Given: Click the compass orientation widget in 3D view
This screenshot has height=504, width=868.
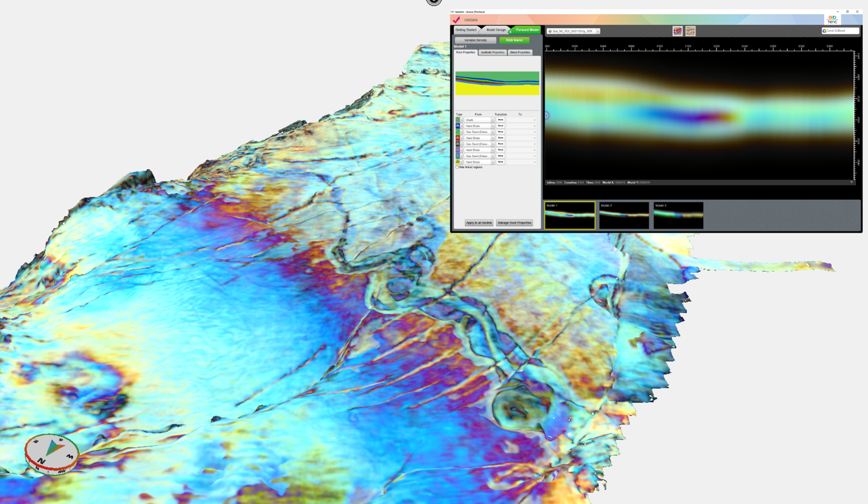Looking at the screenshot, I should click(52, 454).
